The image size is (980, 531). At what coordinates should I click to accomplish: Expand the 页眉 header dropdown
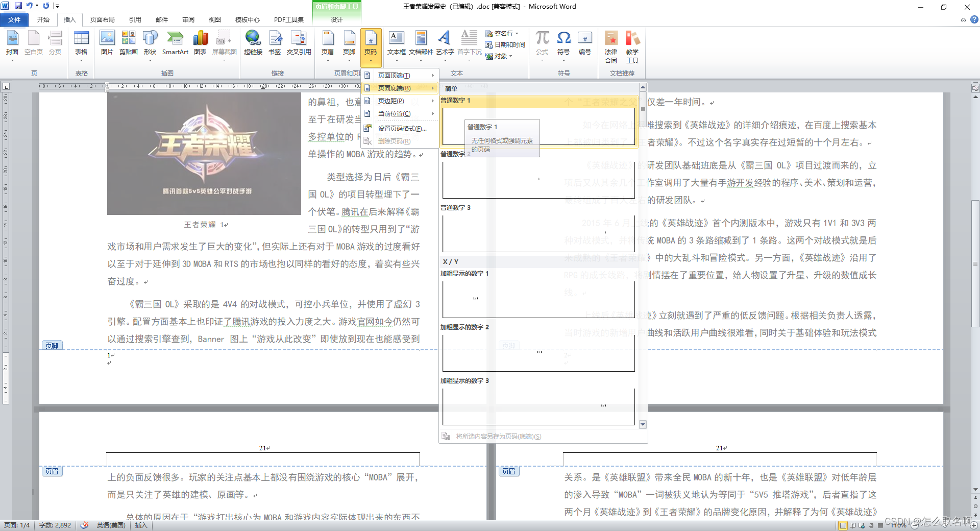point(328,60)
